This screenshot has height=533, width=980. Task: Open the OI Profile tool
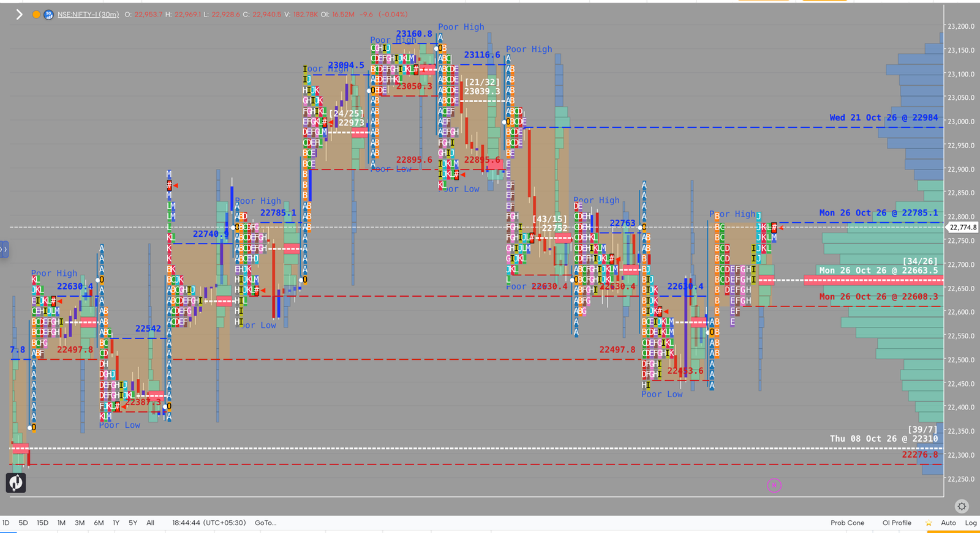point(897,523)
